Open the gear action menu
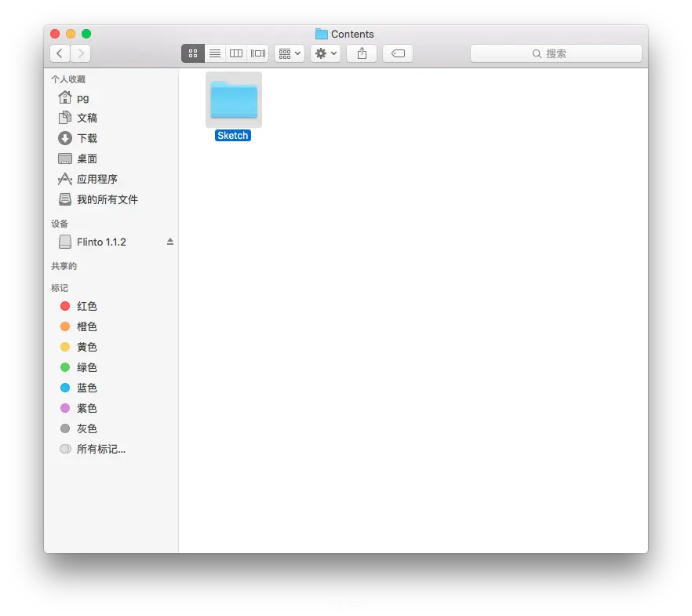 coord(326,53)
